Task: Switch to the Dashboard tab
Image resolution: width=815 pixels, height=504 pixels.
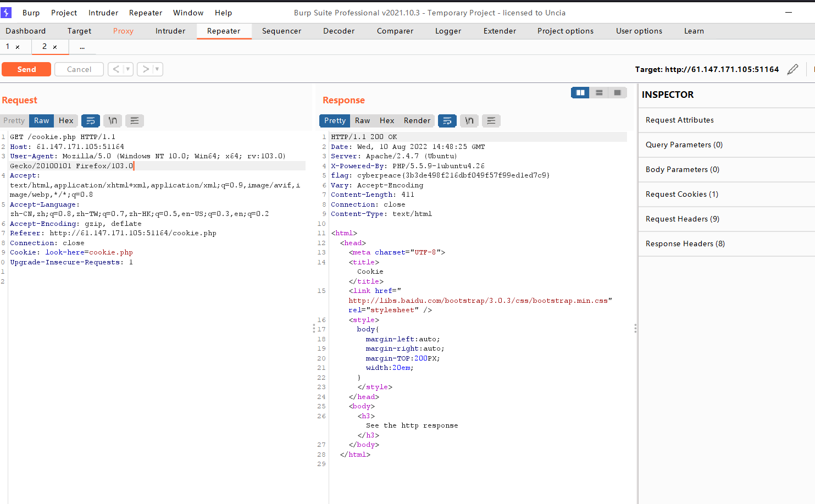Action: tap(26, 31)
